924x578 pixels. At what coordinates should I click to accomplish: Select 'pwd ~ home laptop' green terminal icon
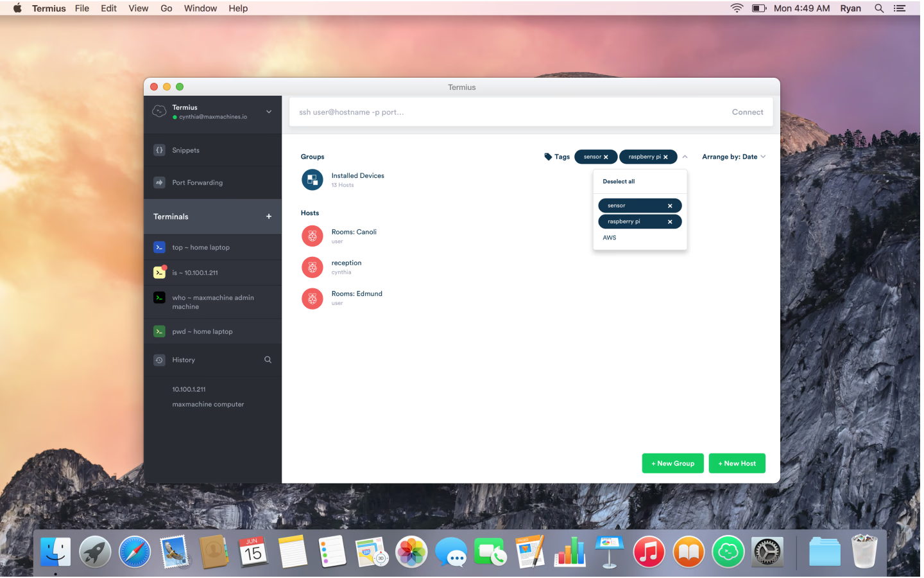[159, 331]
